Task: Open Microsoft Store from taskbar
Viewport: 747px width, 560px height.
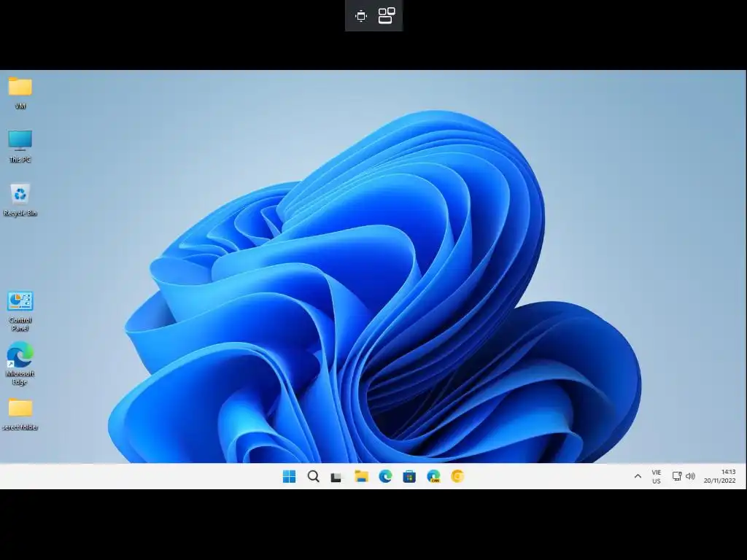Action: pyautogui.click(x=409, y=476)
